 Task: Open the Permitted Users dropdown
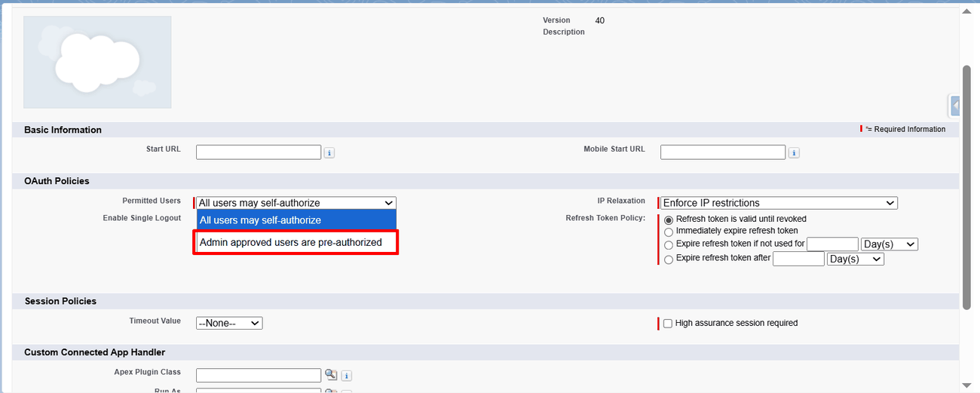296,203
